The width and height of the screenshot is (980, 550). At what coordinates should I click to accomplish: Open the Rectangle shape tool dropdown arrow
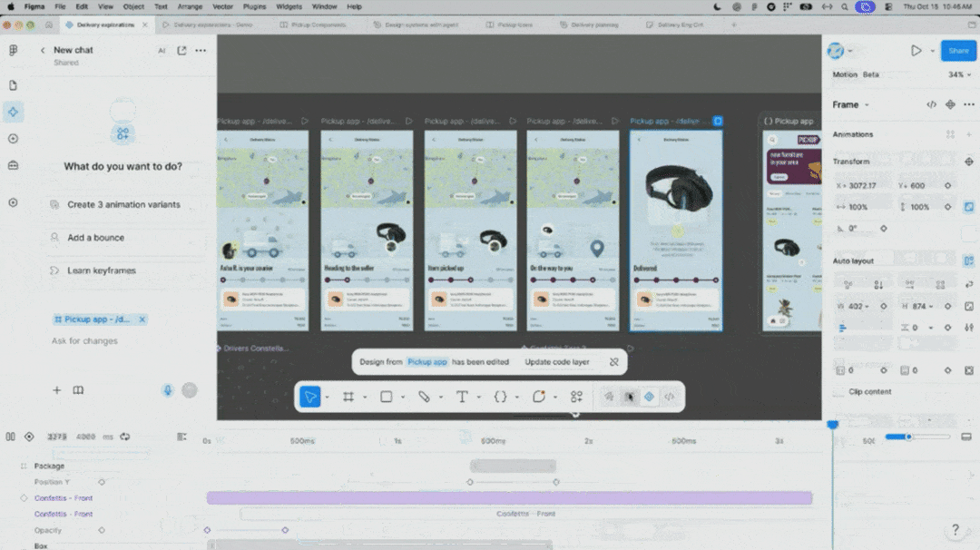pyautogui.click(x=403, y=397)
